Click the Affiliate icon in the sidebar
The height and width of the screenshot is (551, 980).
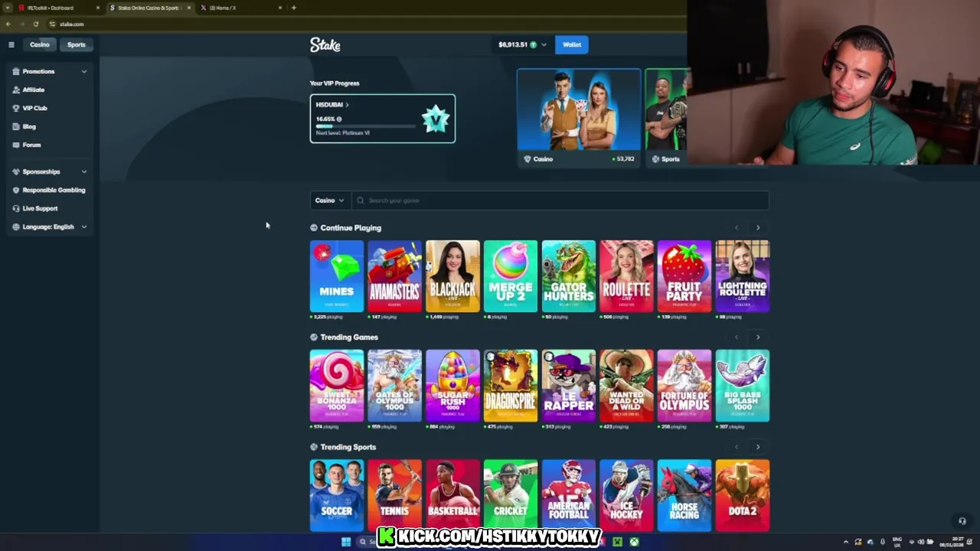tap(16, 90)
